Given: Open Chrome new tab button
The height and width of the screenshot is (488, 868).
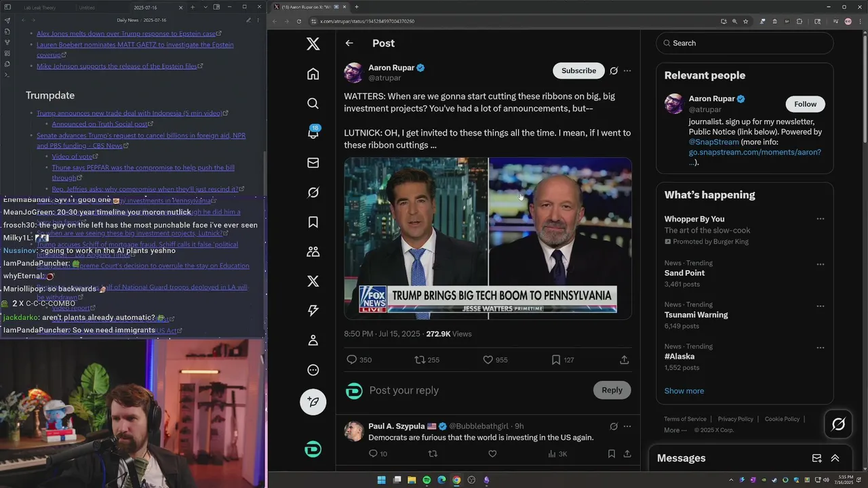Looking at the screenshot, I should click(357, 7).
